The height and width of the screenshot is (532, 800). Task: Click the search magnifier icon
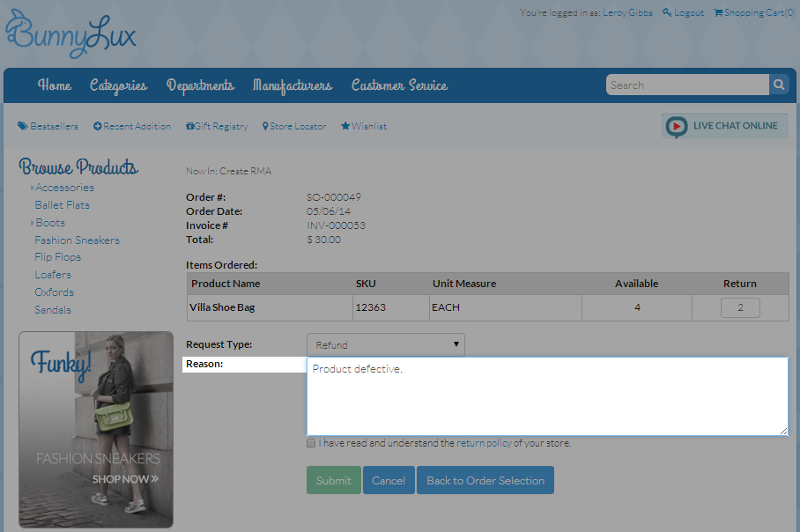[x=779, y=85]
